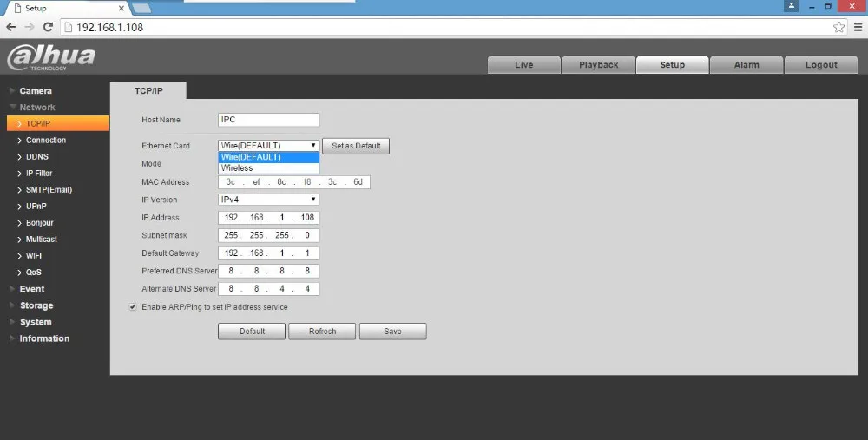The image size is (868, 440).
Task: Open the Ethernet Card dropdown
Action: point(268,146)
